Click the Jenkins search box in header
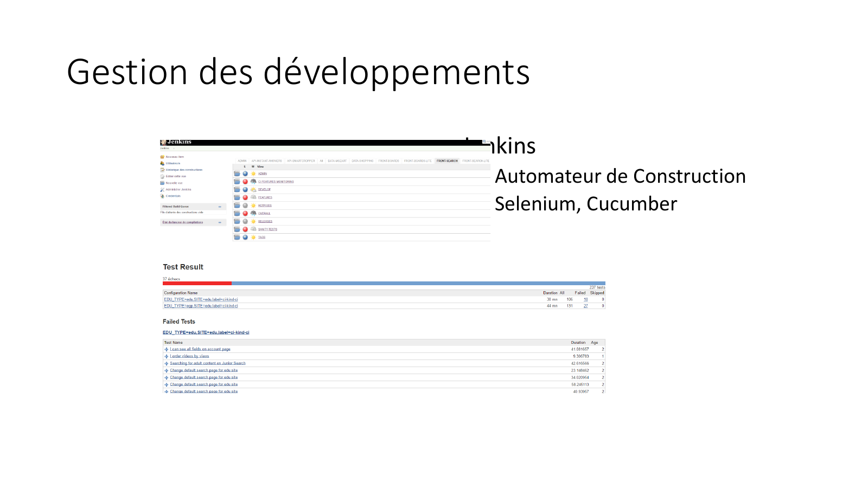Image resolution: width=868 pixels, height=488 pixels. (486, 142)
